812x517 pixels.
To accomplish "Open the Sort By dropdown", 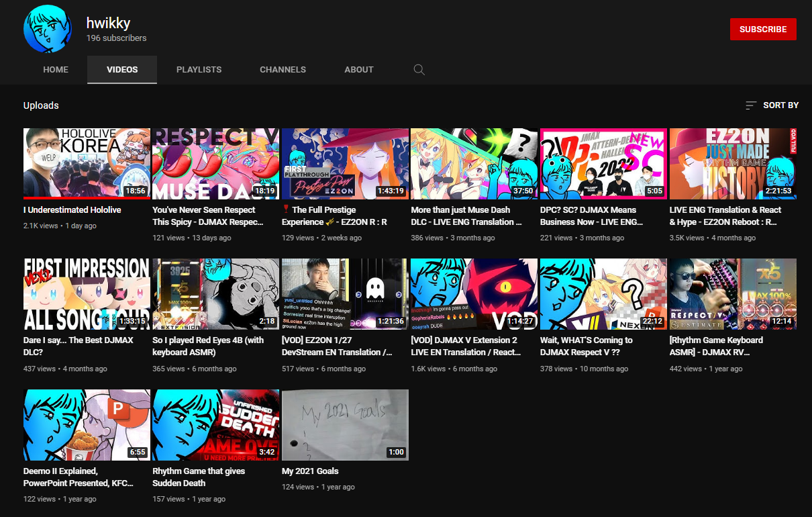I will [772, 105].
